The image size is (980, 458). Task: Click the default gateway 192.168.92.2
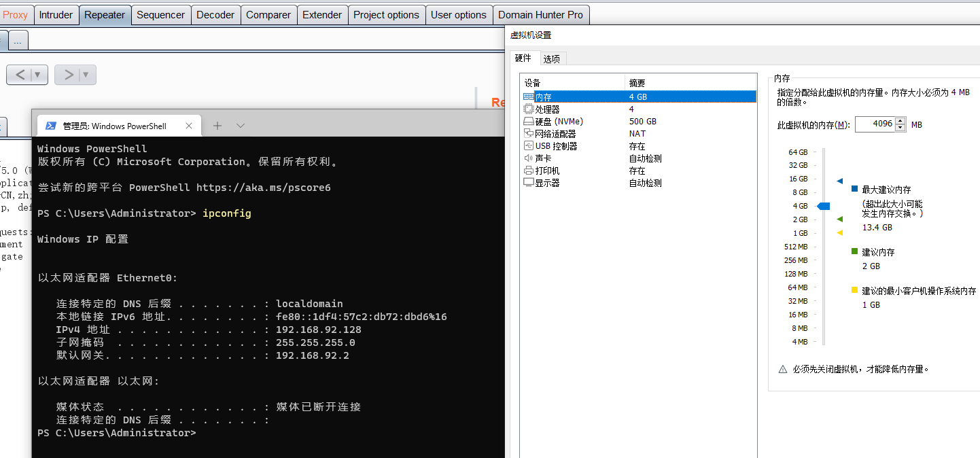click(313, 355)
